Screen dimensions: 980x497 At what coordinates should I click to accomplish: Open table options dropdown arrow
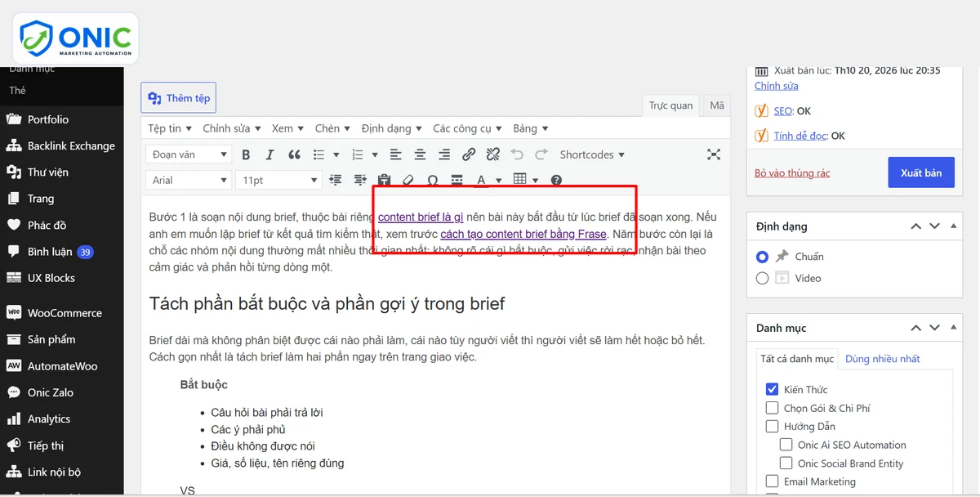[x=536, y=181]
